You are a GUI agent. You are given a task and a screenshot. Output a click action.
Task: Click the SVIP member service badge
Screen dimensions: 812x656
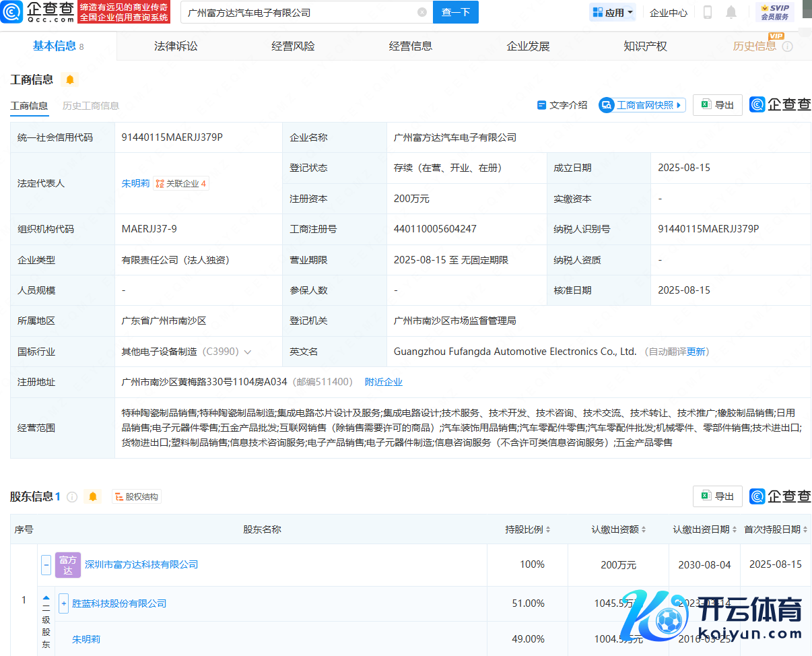coord(774,12)
